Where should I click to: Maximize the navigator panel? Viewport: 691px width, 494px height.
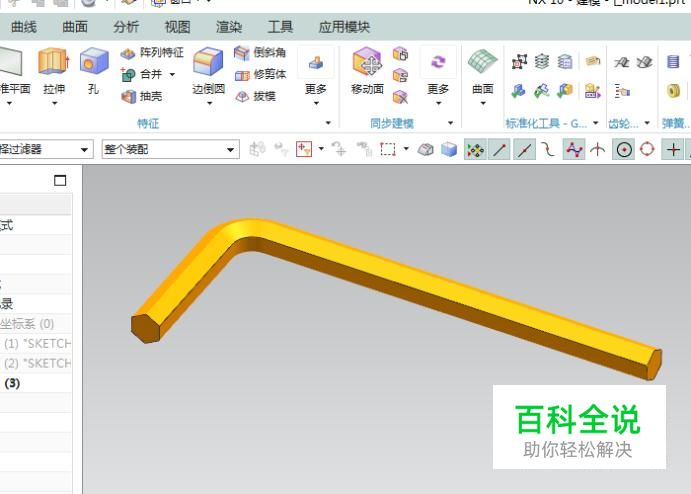tap(60, 181)
